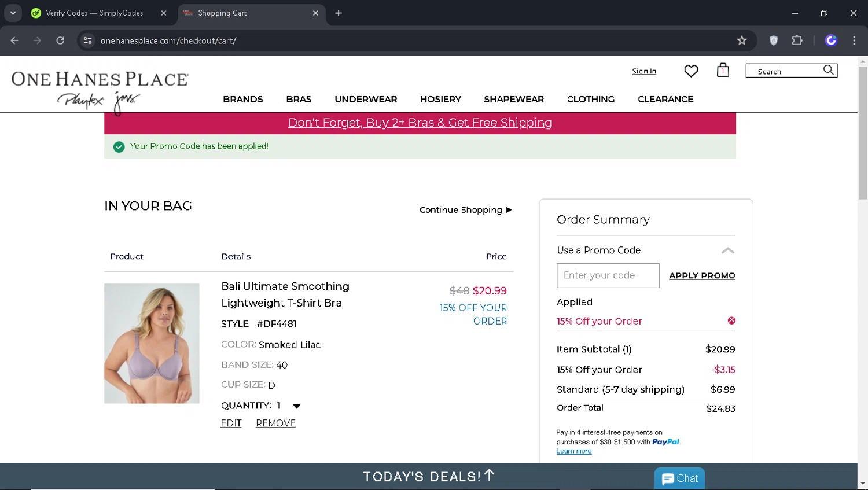Click the page vertical scrollbar
The image size is (868, 490).
863,133
